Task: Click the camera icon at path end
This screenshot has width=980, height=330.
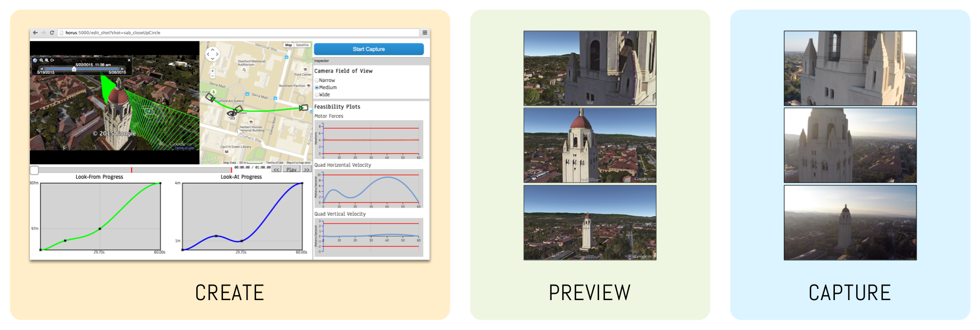Action: [304, 107]
